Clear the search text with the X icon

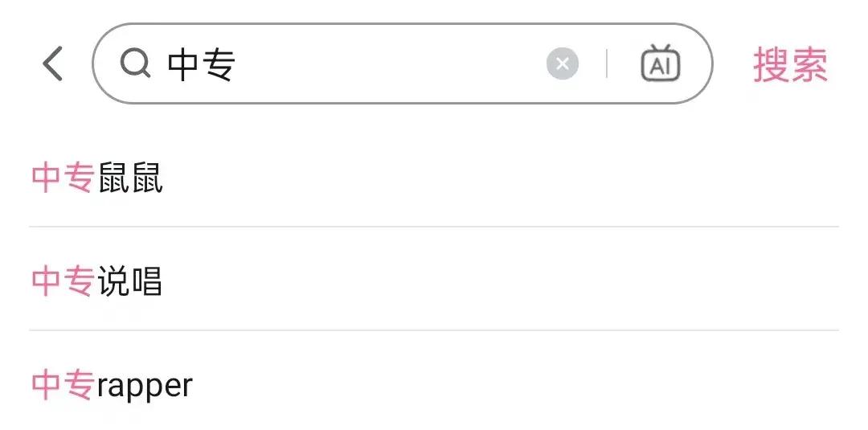[x=563, y=63]
